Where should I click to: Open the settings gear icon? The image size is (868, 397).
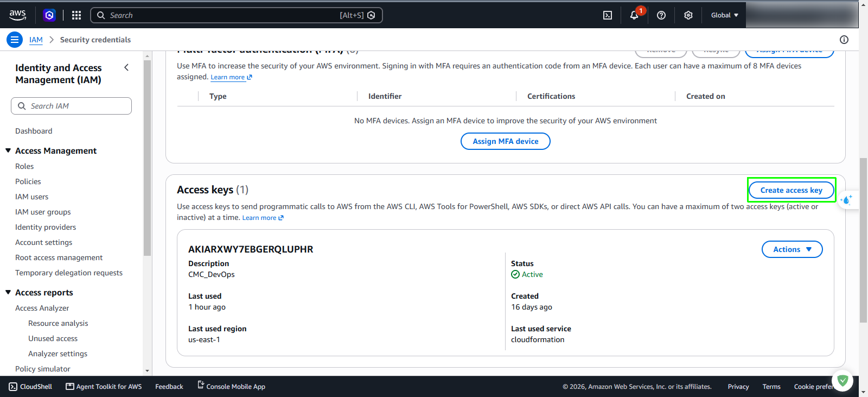[x=688, y=15]
